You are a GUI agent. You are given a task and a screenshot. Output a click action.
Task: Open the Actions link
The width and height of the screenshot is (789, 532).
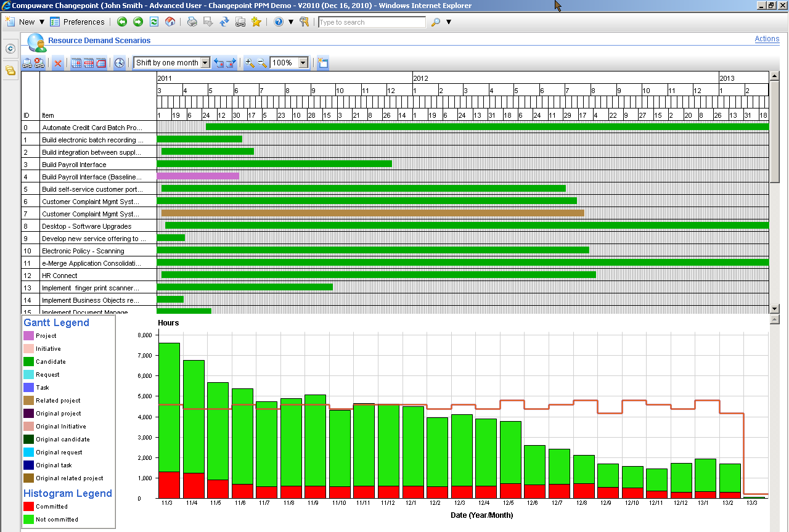point(767,39)
